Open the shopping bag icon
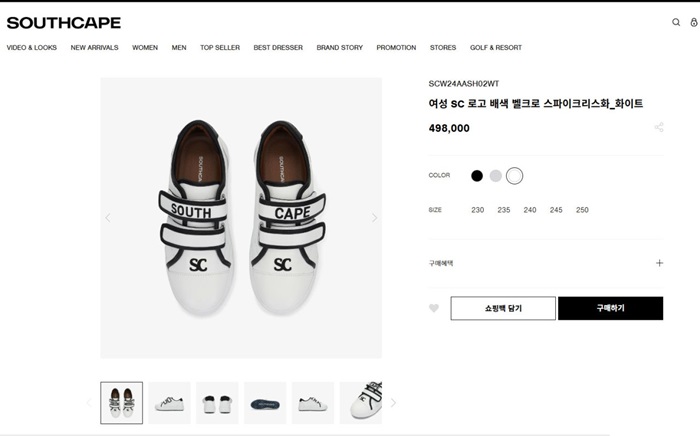Screen dimensions: 700x436 [x=694, y=22]
